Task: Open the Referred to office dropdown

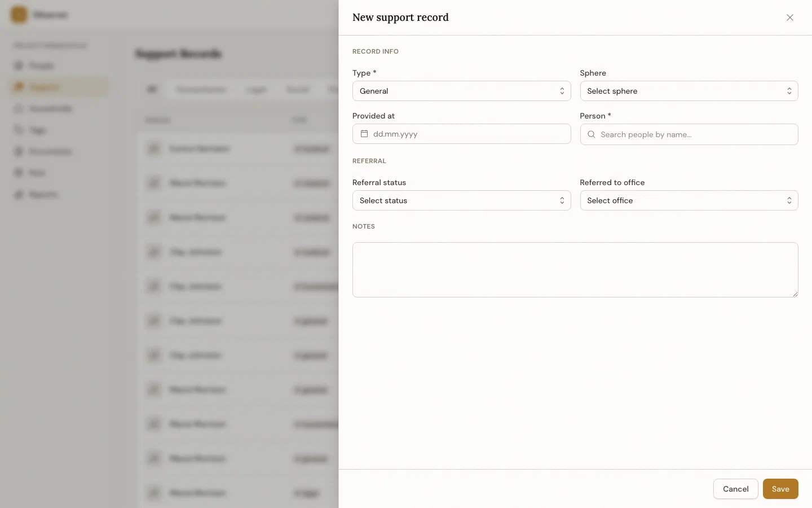Action: 689,200
